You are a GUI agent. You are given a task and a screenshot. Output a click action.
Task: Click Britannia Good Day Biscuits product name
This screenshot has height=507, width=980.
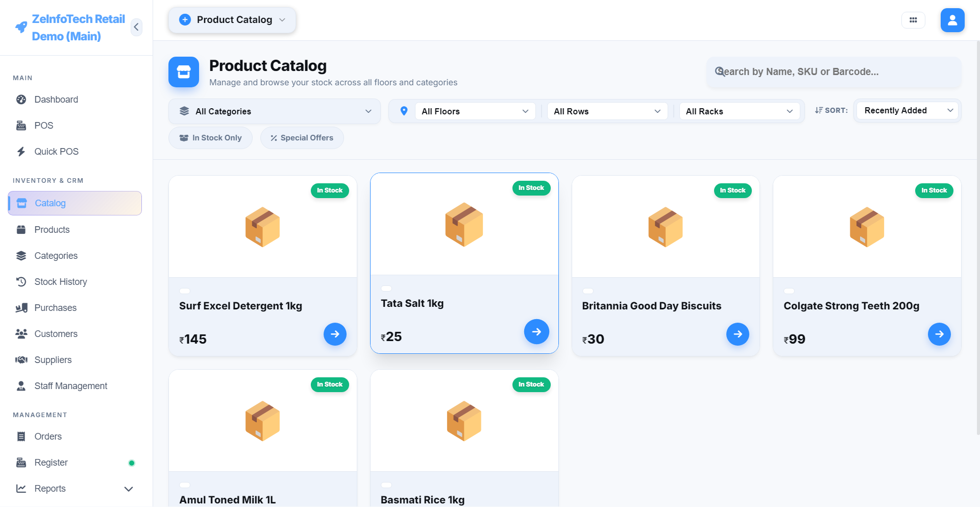click(x=651, y=306)
